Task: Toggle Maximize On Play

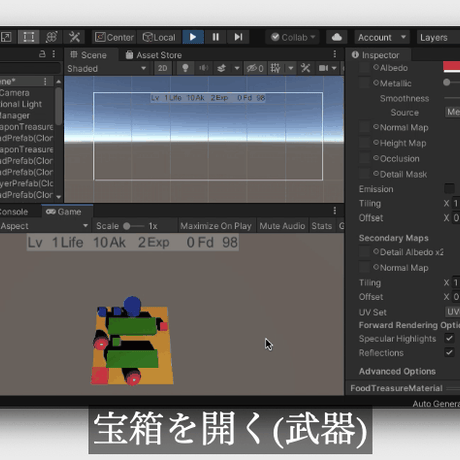Action: point(216,226)
